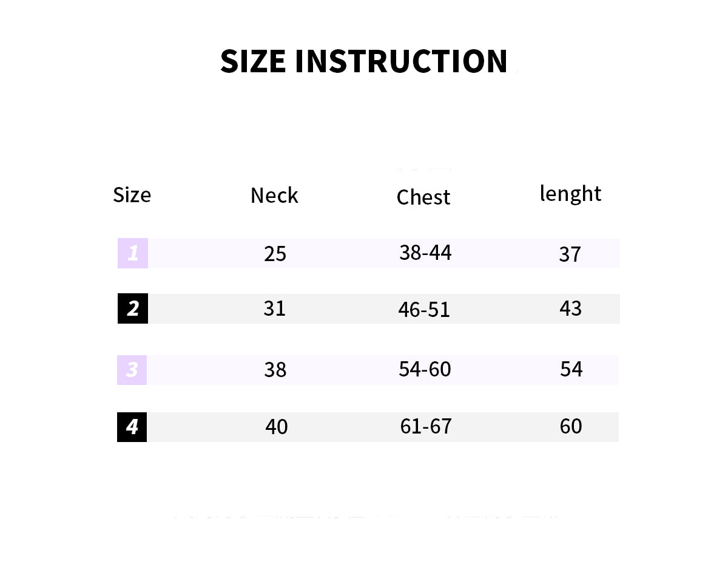The image size is (728, 575).
Task: Select chest range 38-44
Action: click(425, 253)
